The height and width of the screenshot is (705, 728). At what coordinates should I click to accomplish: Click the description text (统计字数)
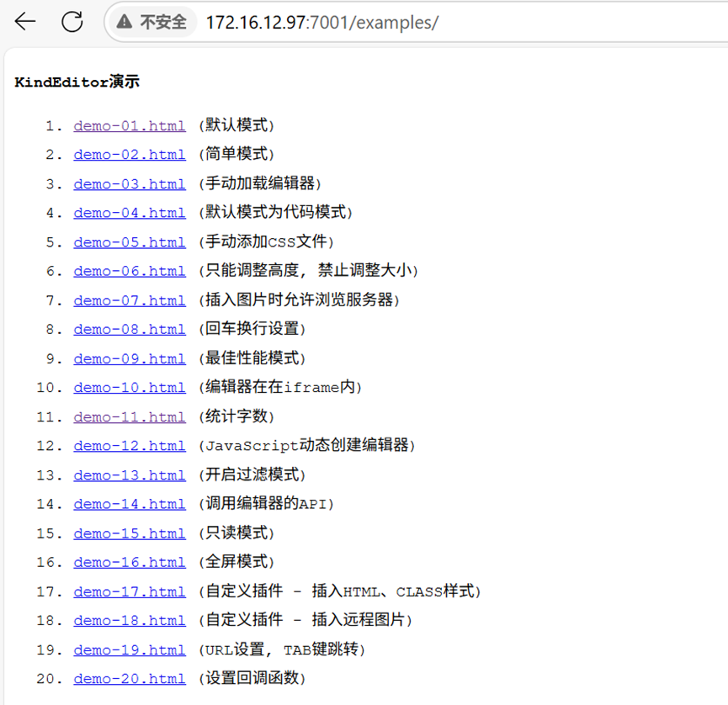[236, 416]
